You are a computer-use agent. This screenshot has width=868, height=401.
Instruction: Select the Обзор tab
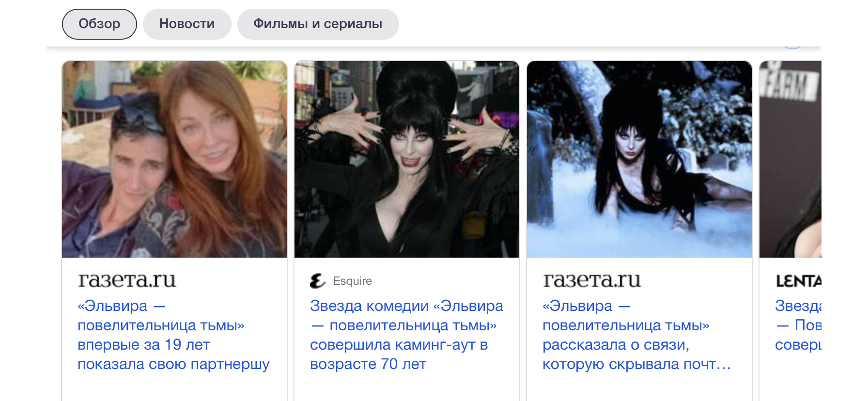(99, 24)
